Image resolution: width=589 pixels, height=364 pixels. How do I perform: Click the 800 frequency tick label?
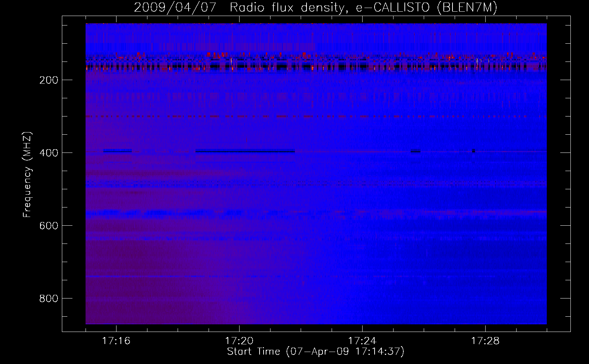pos(49,298)
